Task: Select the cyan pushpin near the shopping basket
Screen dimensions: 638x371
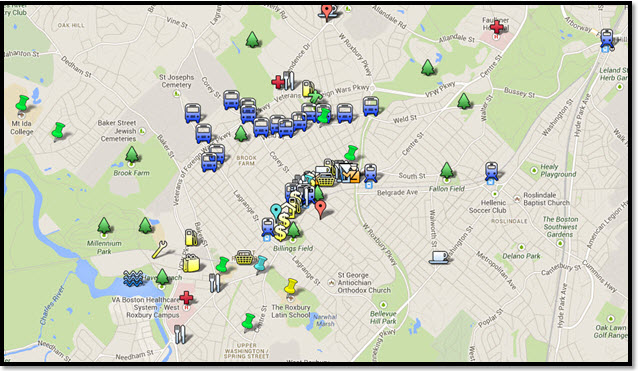Action: 260,264
